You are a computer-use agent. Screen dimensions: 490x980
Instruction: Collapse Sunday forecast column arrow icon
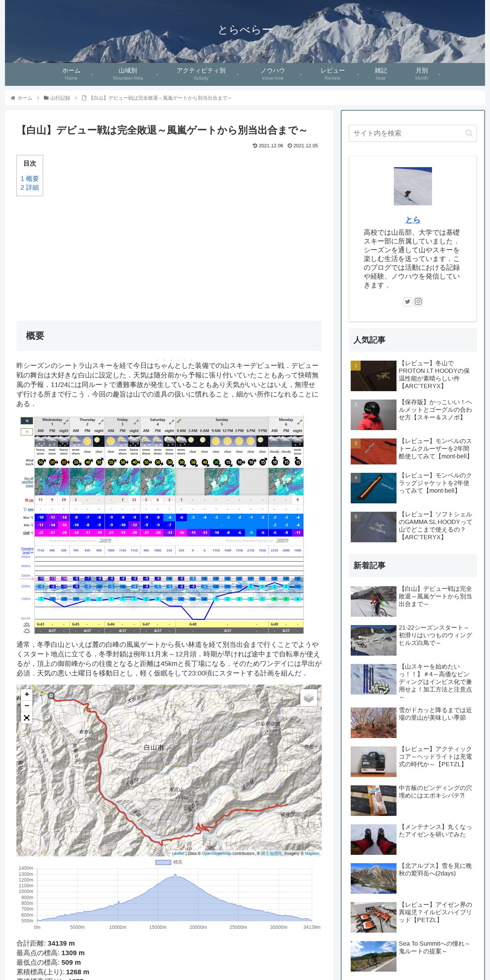pos(179,421)
